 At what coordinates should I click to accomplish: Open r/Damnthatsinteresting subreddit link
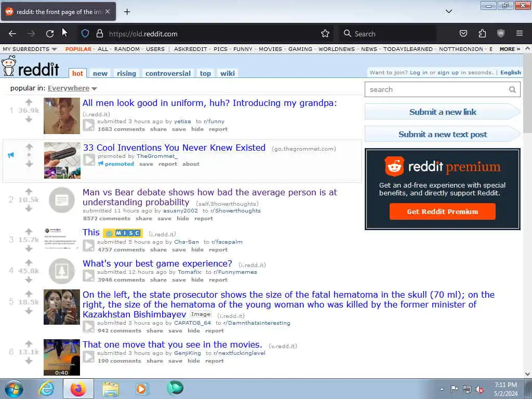[x=257, y=323]
